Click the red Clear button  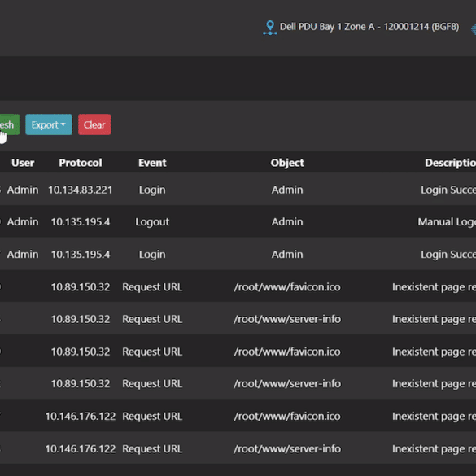(x=94, y=124)
